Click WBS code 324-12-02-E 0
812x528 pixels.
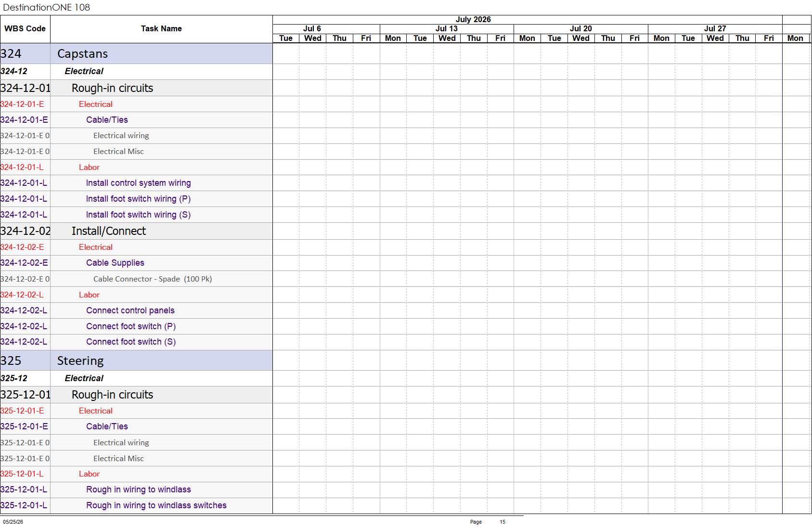point(25,279)
